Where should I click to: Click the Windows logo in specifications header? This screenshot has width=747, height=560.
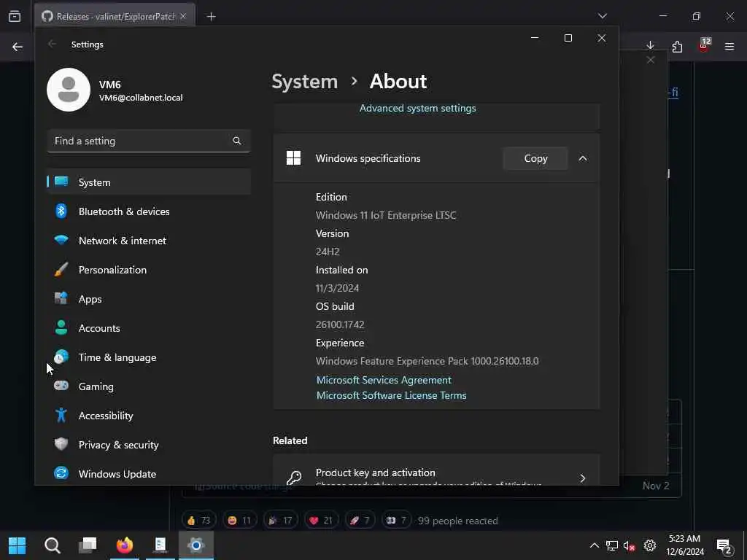(x=293, y=158)
